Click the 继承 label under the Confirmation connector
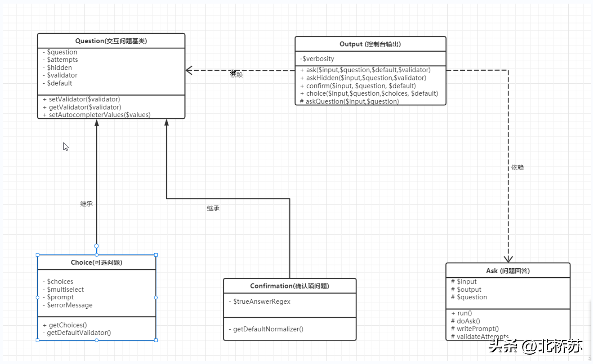 [213, 208]
